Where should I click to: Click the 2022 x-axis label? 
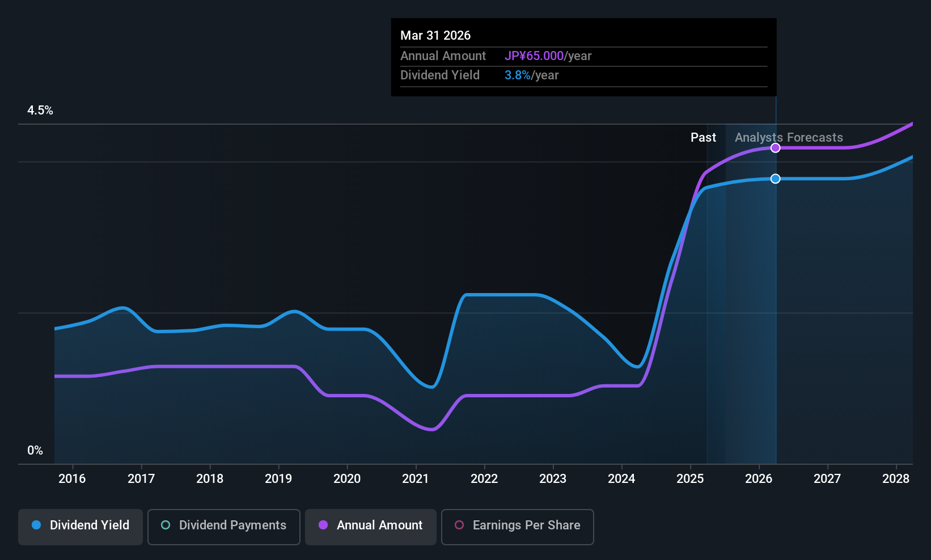pos(484,479)
